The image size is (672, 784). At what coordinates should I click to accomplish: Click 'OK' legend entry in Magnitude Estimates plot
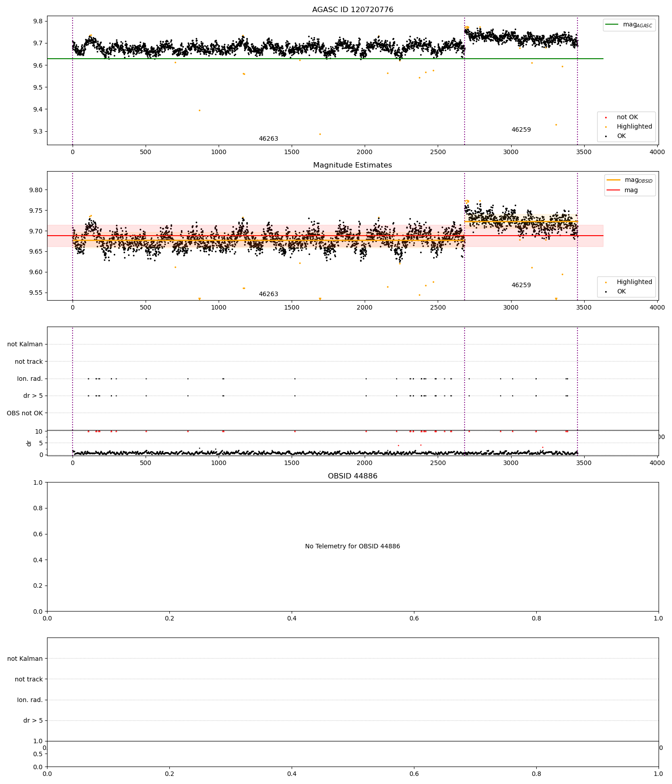point(615,291)
